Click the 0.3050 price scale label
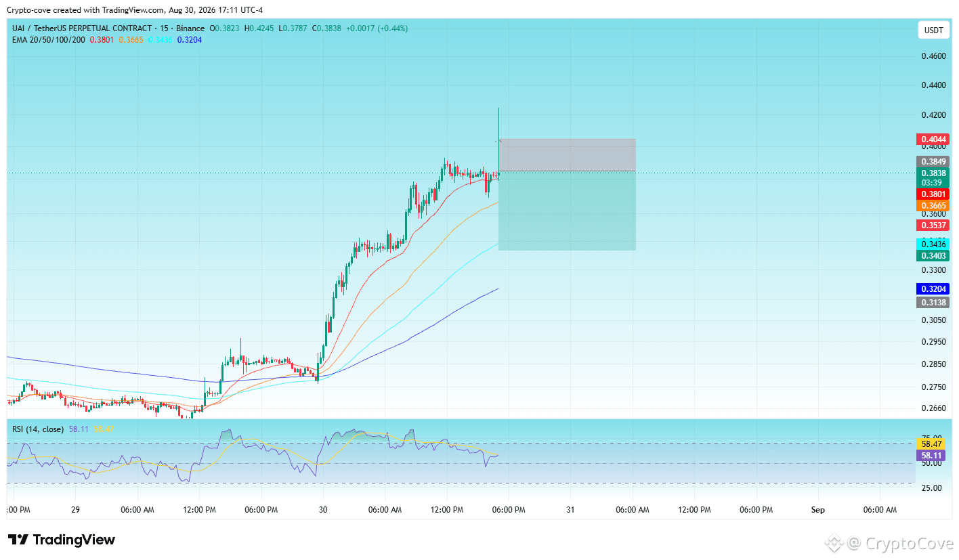Screen dimensions: 959x560 tap(934, 320)
